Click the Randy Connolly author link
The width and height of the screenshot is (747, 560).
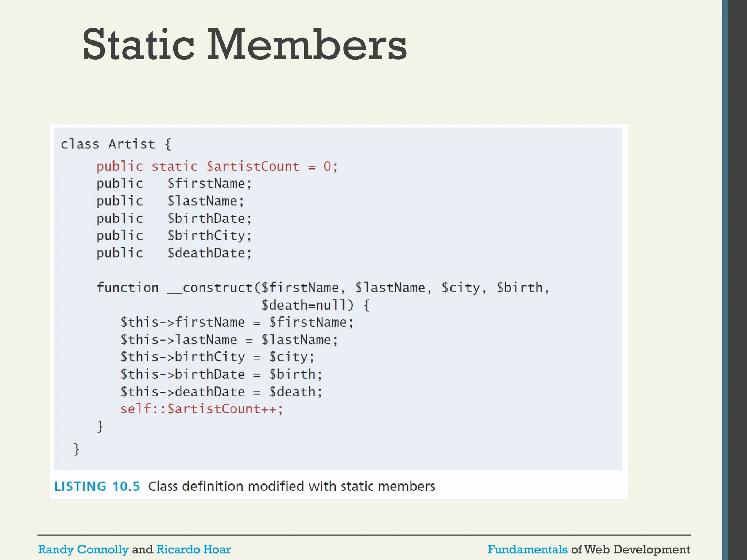click(83, 549)
